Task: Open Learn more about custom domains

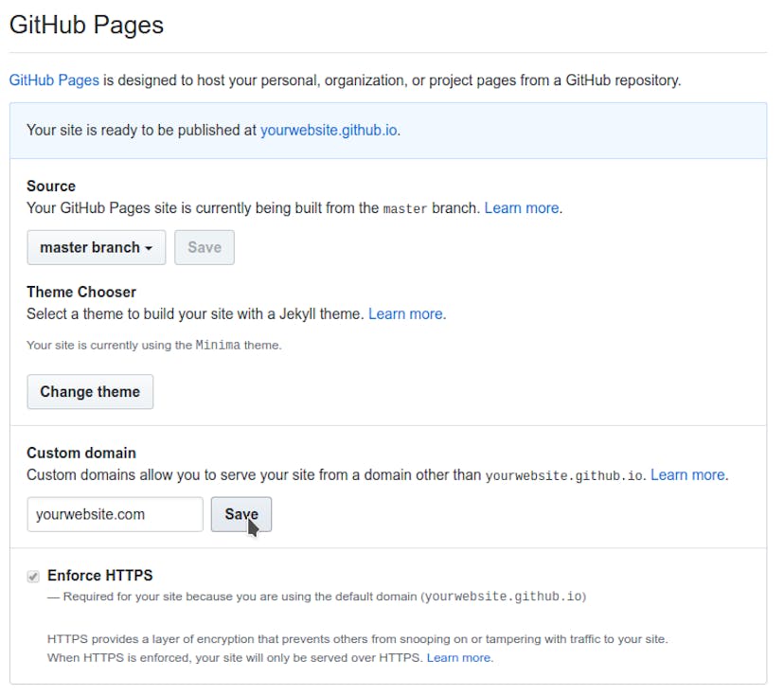Action: click(688, 474)
